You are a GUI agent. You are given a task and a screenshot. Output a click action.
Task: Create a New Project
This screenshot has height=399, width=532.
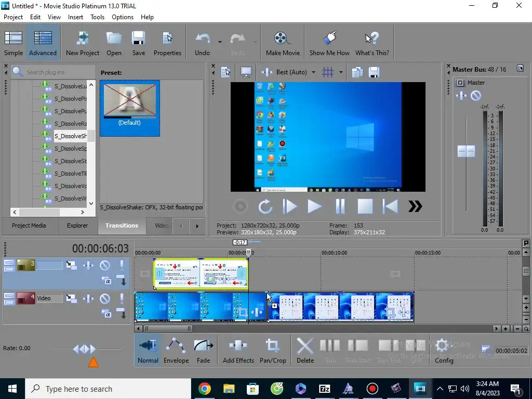click(83, 43)
